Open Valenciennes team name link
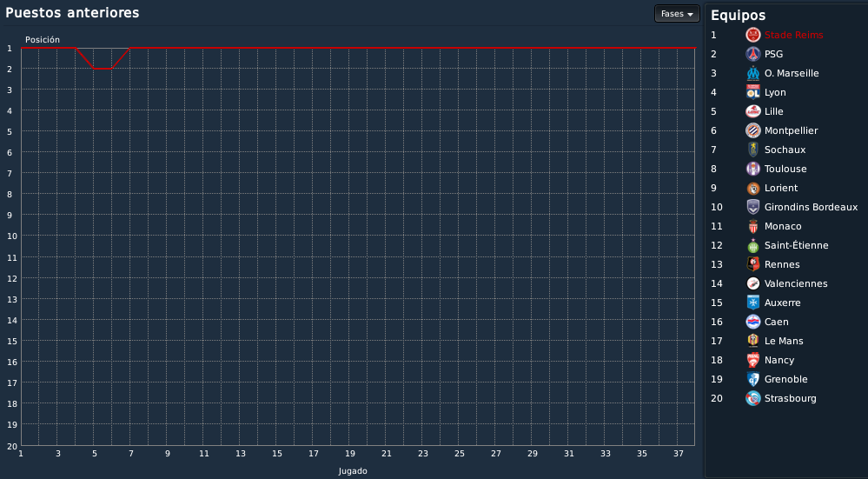 (x=796, y=283)
